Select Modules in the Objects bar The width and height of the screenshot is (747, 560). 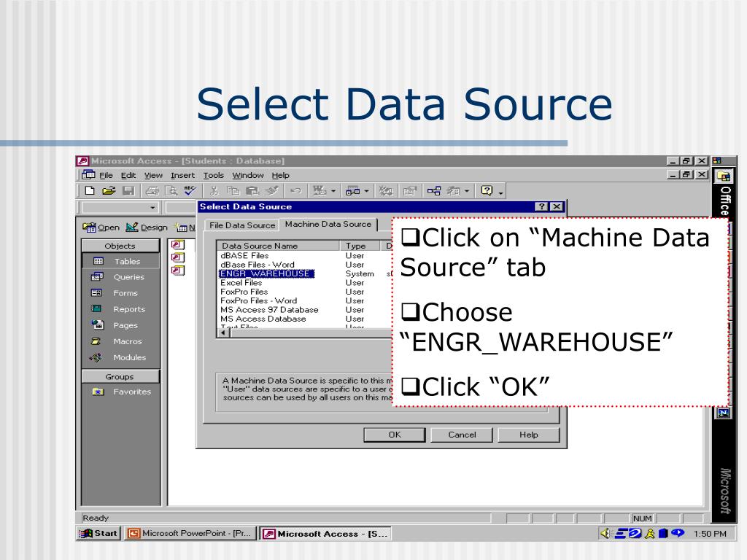click(x=120, y=357)
